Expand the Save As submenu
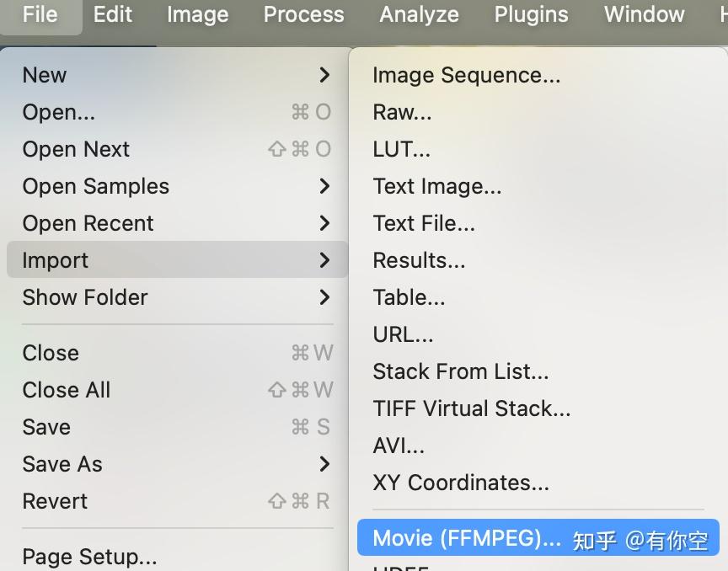This screenshot has height=571, width=728. (324, 464)
